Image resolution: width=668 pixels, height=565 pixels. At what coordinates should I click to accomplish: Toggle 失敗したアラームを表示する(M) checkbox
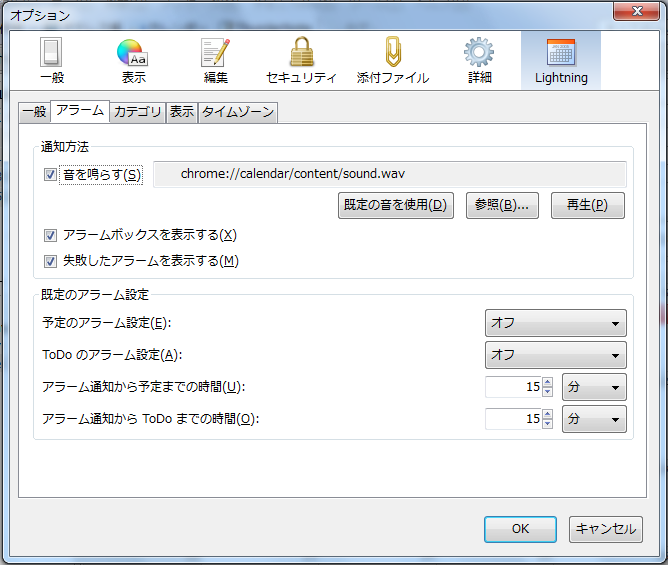coord(50,261)
